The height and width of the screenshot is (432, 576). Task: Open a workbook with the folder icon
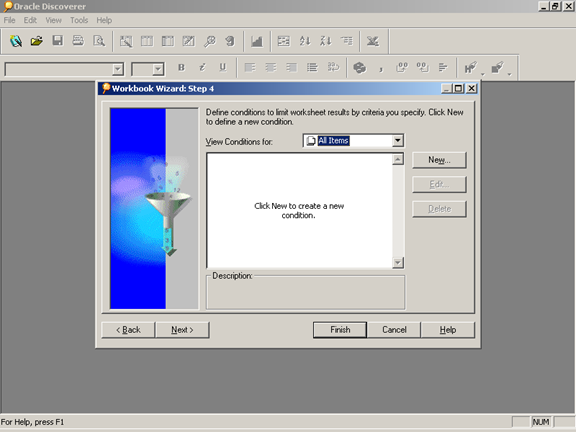(x=36, y=41)
